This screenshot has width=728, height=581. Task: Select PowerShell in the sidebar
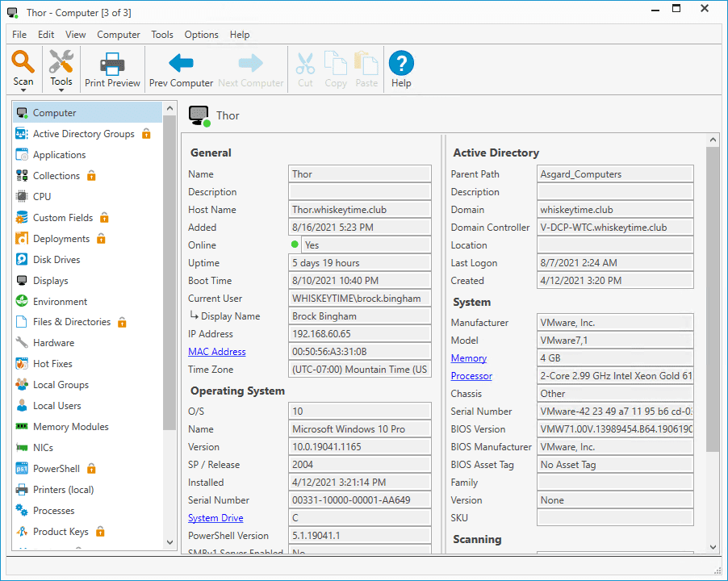[x=56, y=469]
